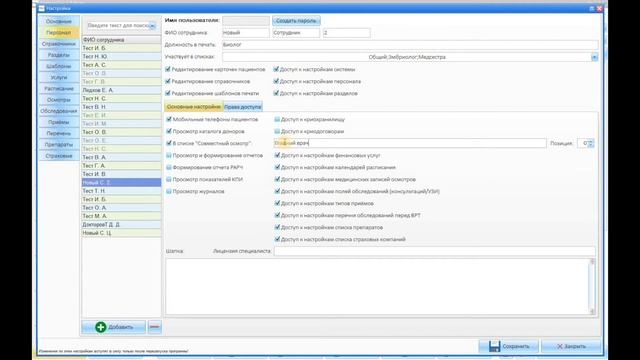Viewport: 640px width, 360px height.
Task: Click the 'Совместный осмотр' text field
Action: pos(410,143)
